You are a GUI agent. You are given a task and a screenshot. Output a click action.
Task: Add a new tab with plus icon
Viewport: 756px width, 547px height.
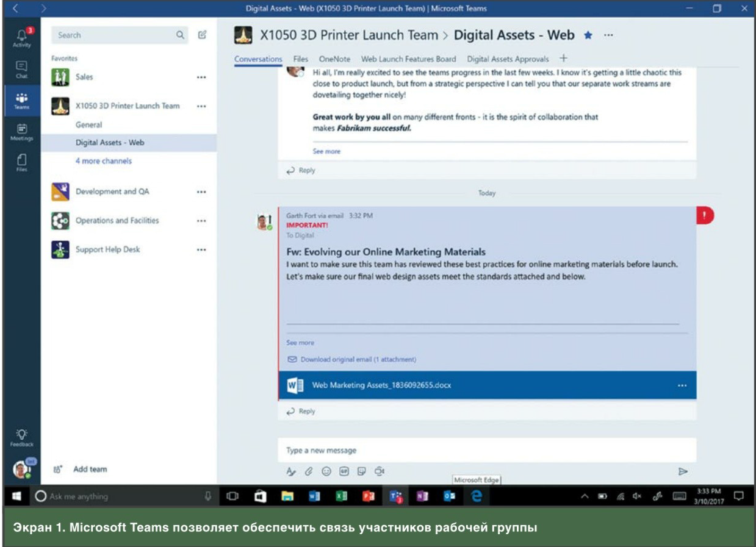(563, 59)
